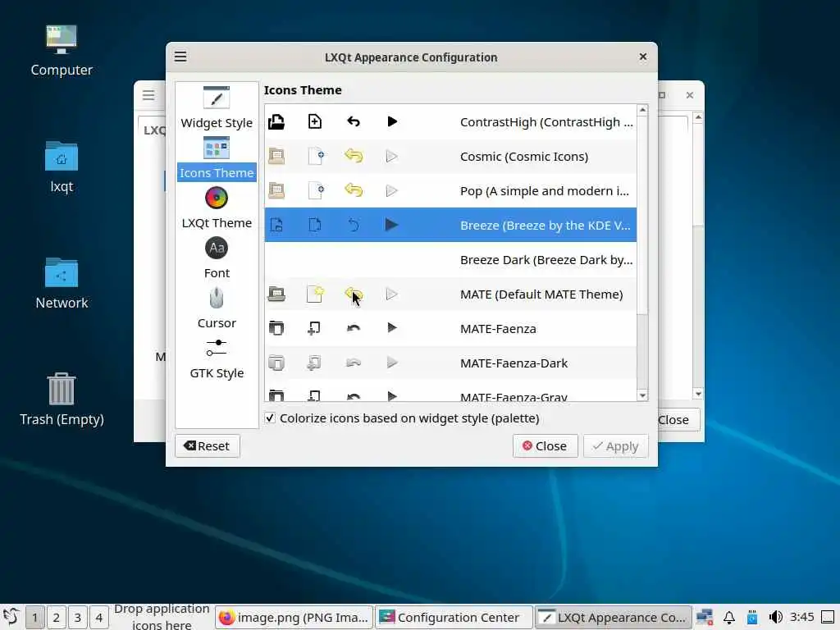Click the ContrastHigh new document preview icon
Viewport: 840px width, 630px height.
315,121
